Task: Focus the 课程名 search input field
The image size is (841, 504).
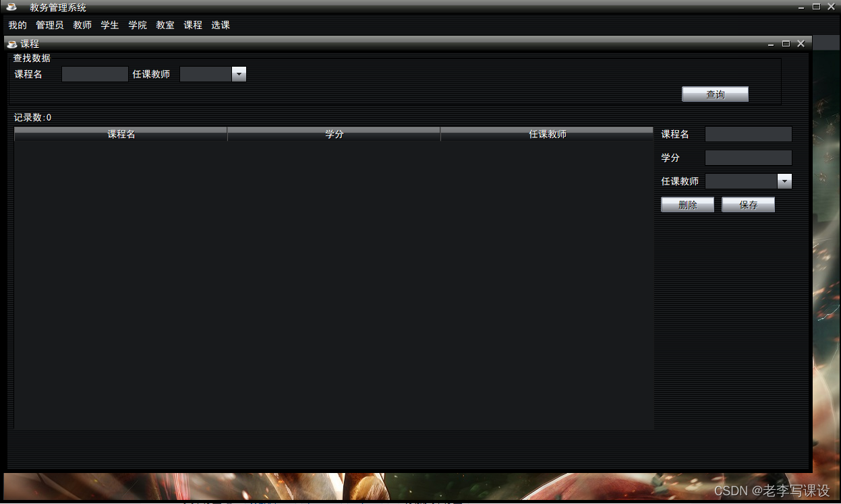Action: pyautogui.click(x=94, y=74)
